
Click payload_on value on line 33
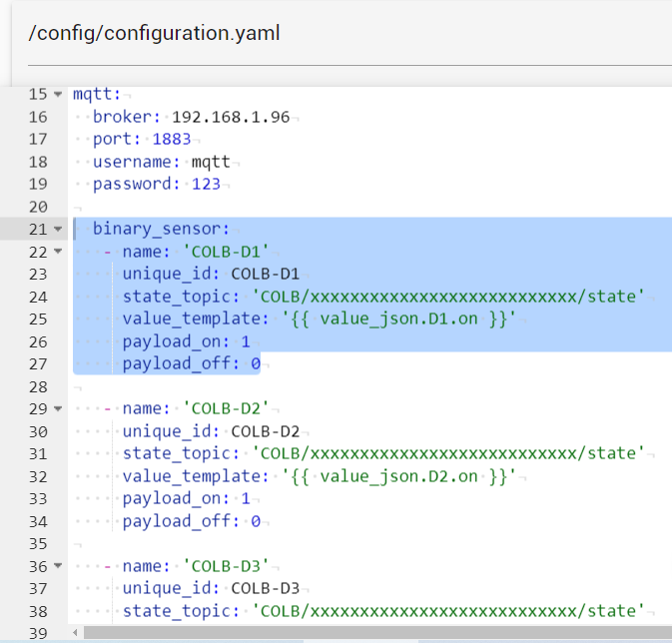[x=245, y=498]
